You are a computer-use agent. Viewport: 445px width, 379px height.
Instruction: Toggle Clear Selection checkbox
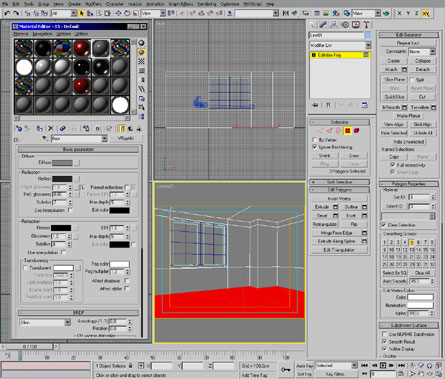384,225
